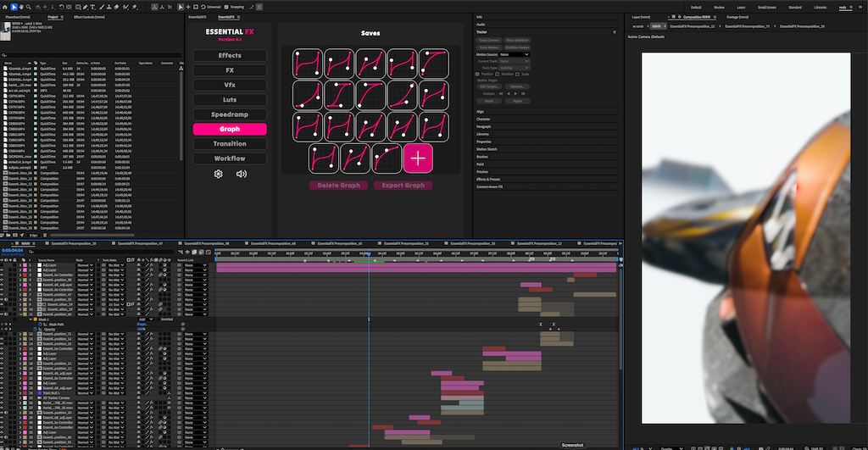Click the Home icon in the toolbar
This screenshot has width=868, height=450.
(5, 7)
